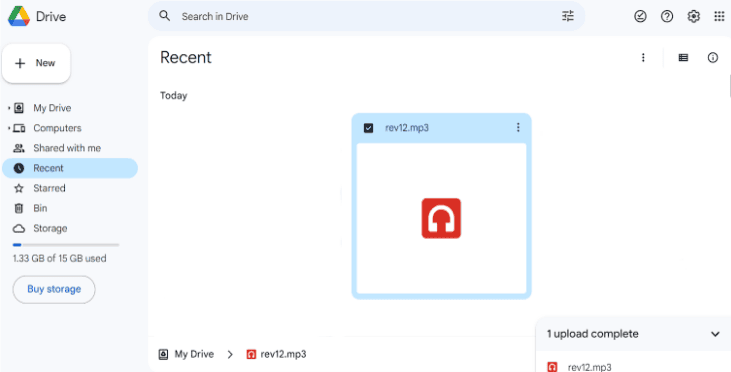Image resolution: width=731 pixels, height=372 pixels.
Task: Click the Buy storage button
Action: click(54, 289)
